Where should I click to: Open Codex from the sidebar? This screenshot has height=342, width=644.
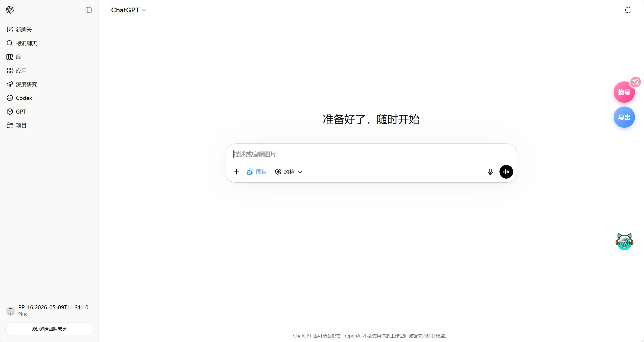click(x=49, y=98)
